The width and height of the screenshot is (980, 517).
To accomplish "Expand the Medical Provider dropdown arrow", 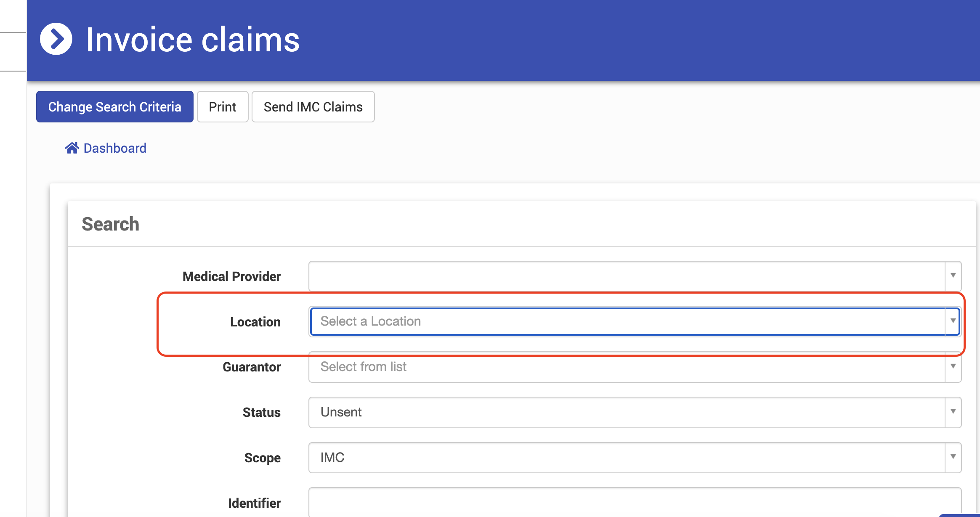I will tap(953, 276).
